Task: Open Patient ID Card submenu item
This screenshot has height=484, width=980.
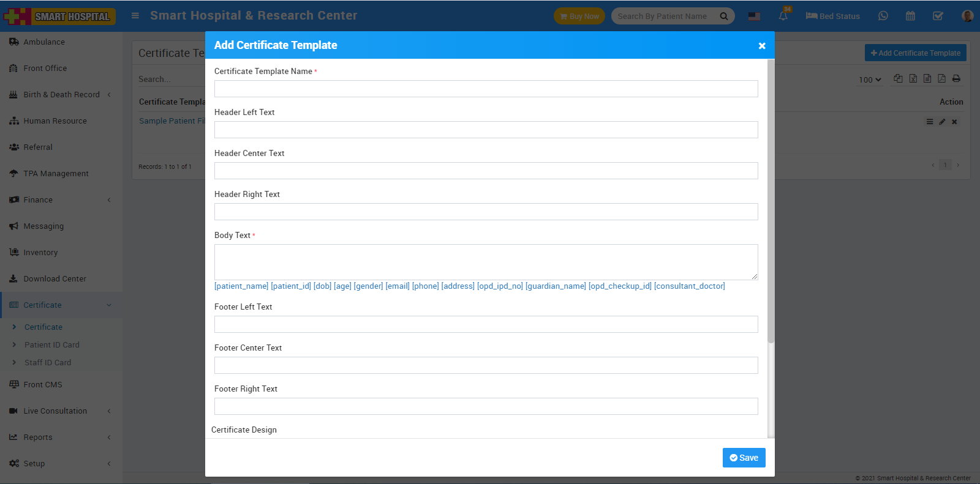Action: pyautogui.click(x=52, y=345)
